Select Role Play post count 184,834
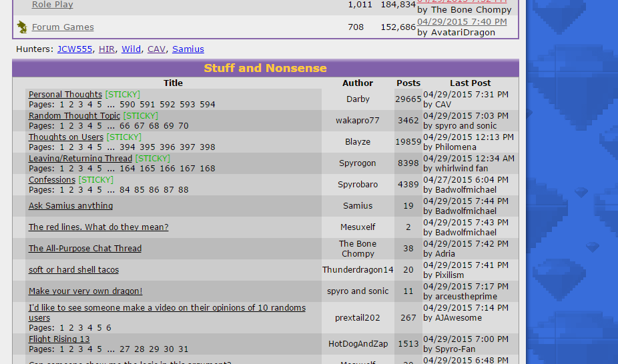 pyautogui.click(x=398, y=5)
